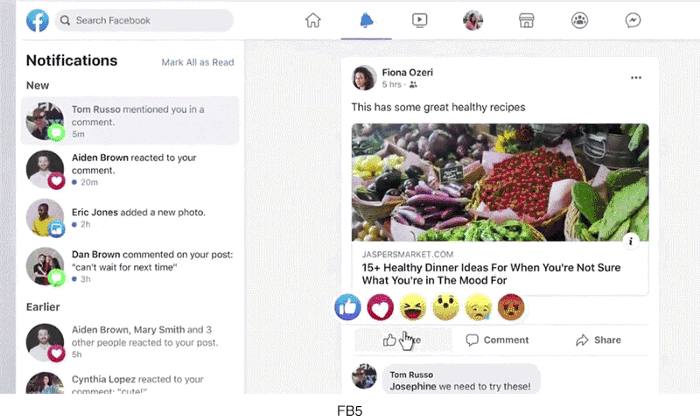
Task: Select the Wow surprised reaction
Action: coord(446,308)
